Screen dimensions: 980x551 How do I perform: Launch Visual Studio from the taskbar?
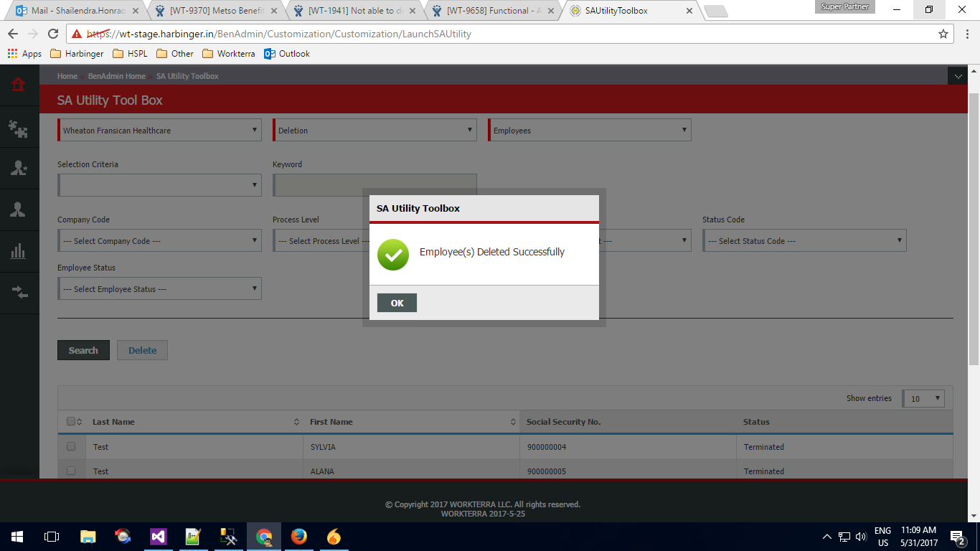pyautogui.click(x=158, y=537)
